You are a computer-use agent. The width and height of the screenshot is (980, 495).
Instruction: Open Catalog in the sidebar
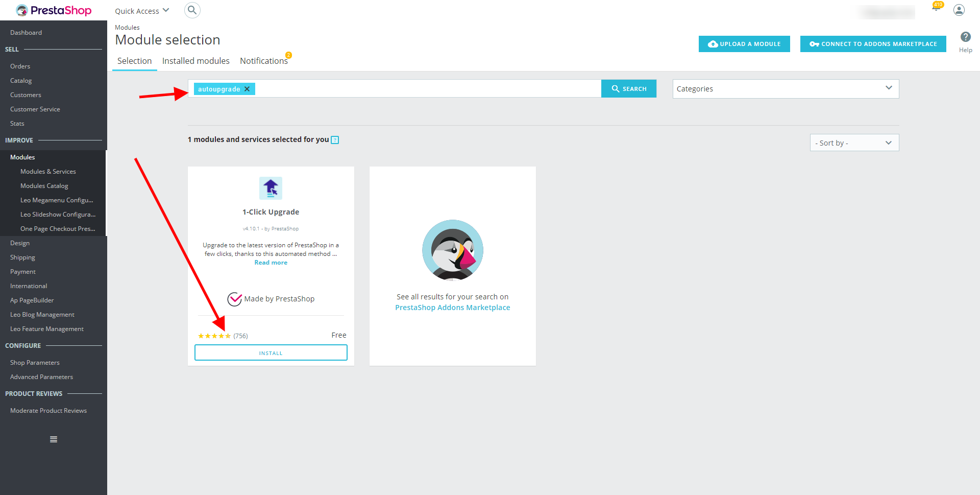[x=21, y=81]
